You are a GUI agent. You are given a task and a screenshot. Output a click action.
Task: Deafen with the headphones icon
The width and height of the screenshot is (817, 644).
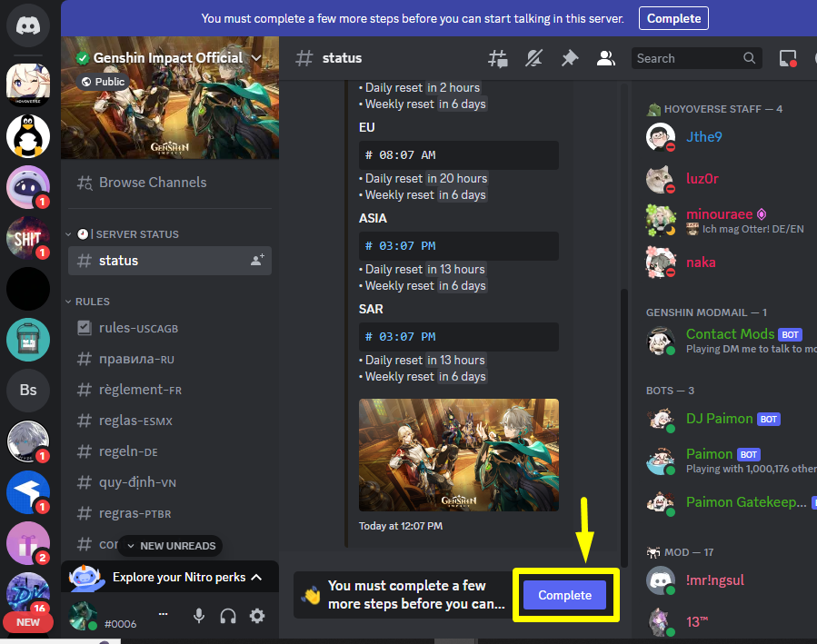[x=228, y=617]
